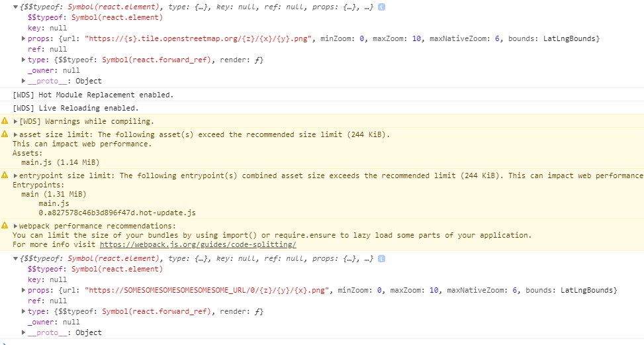644x345 pixels.
Task: Click the warning icon beside 'entrypoint size limit'
Action: point(5,175)
